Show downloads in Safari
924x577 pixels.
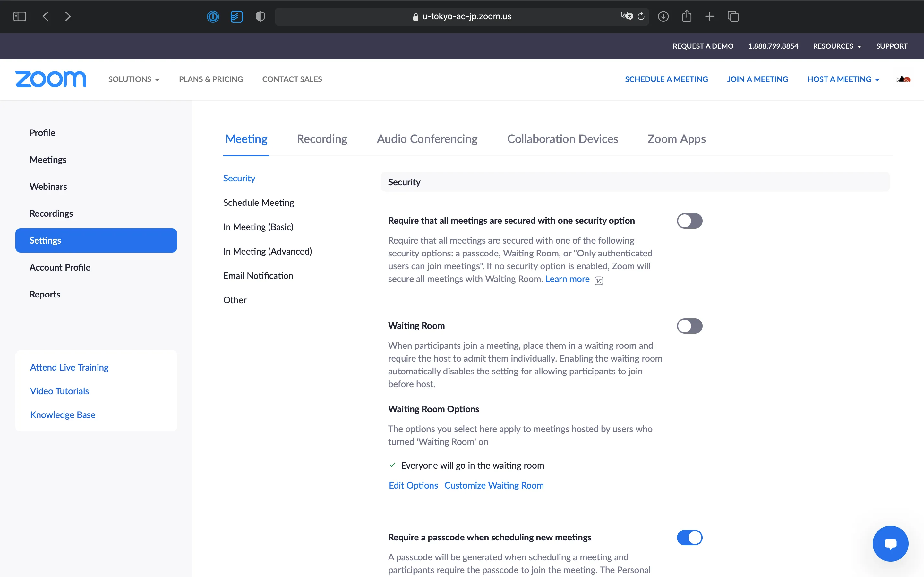[663, 16]
